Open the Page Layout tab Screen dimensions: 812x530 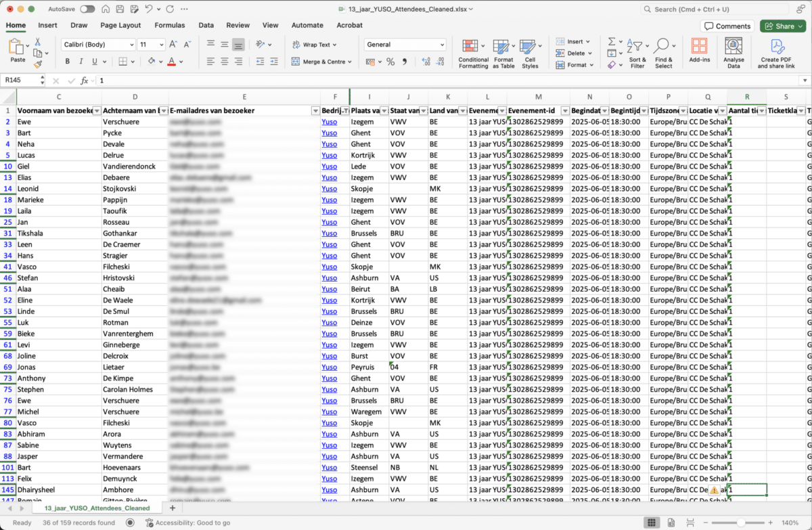(x=120, y=25)
